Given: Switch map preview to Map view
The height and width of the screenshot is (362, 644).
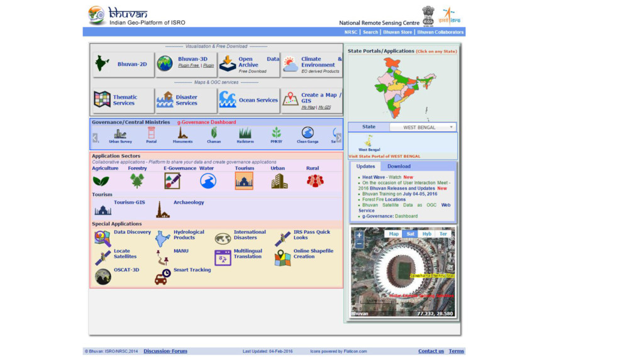Looking at the screenshot, I should pos(394,234).
